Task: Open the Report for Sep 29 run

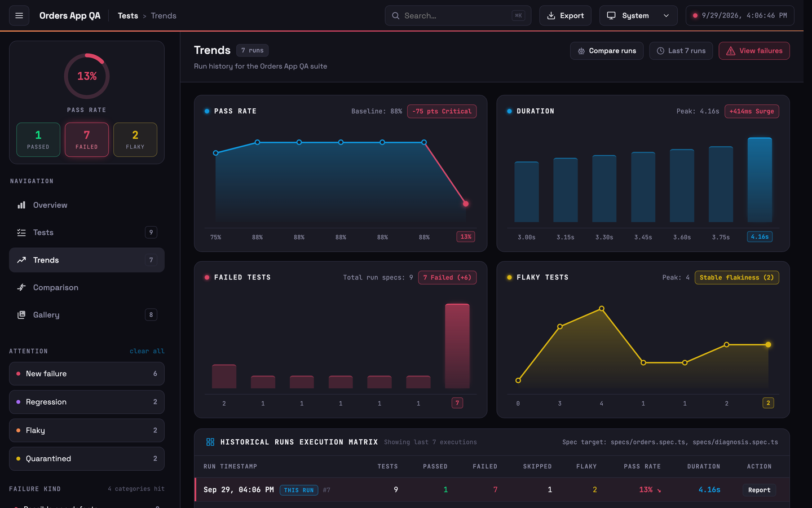Action: pos(759,490)
